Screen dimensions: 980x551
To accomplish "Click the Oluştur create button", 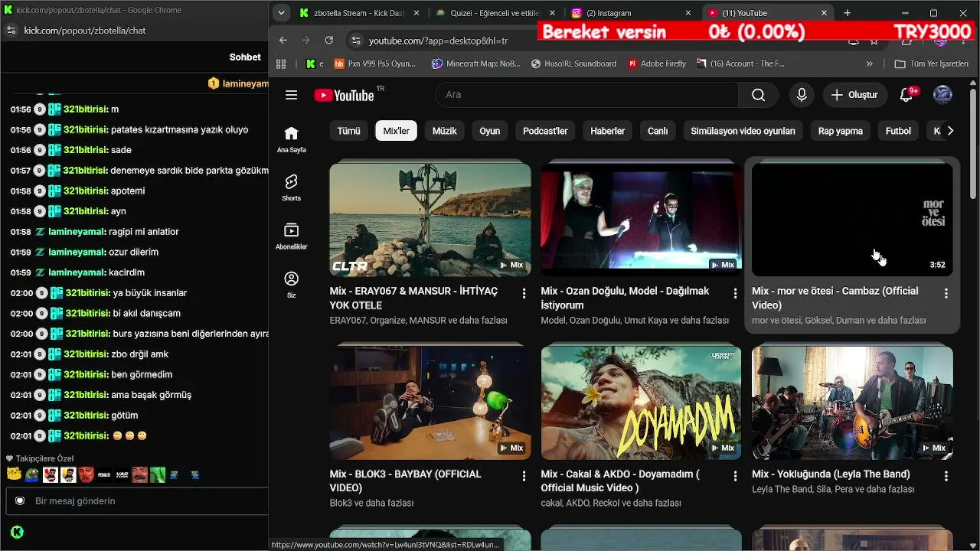I will coord(855,95).
